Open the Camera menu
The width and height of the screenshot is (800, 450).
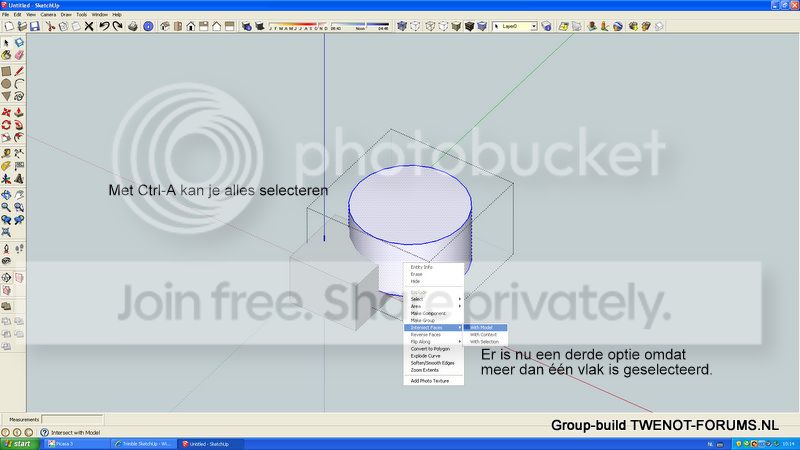pos(48,15)
